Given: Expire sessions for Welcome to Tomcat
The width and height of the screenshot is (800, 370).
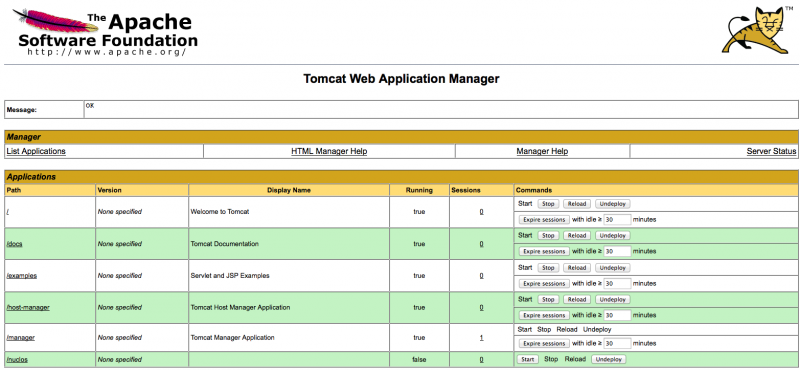Looking at the screenshot, I should (x=544, y=220).
